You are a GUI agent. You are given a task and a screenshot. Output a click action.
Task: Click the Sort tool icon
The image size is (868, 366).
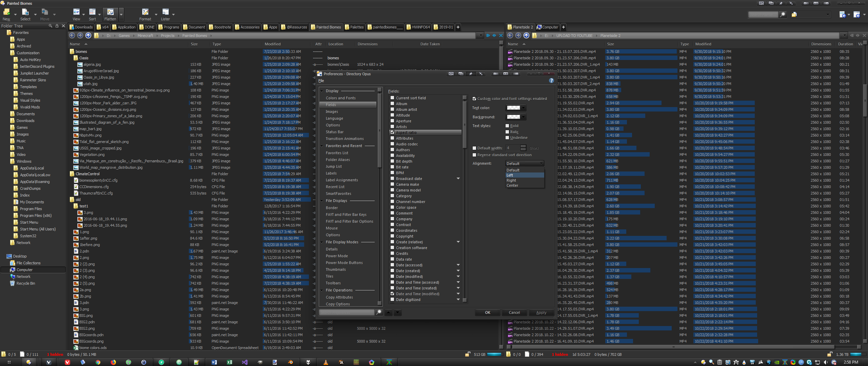[x=92, y=12]
